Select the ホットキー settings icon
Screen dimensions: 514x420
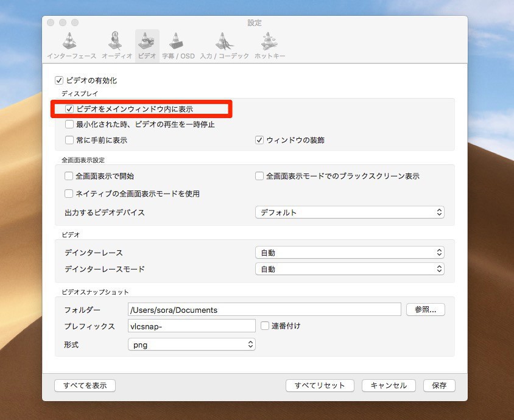point(268,43)
